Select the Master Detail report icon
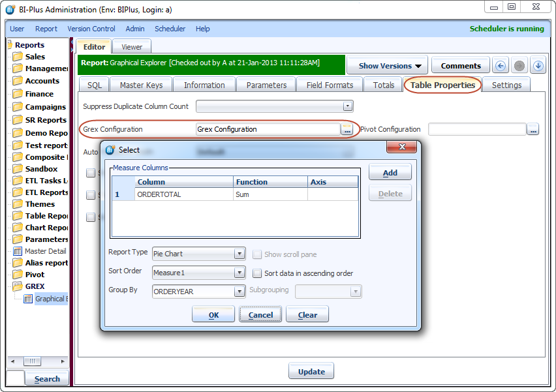Image resolution: width=556 pixels, height=392 pixels. (x=18, y=251)
